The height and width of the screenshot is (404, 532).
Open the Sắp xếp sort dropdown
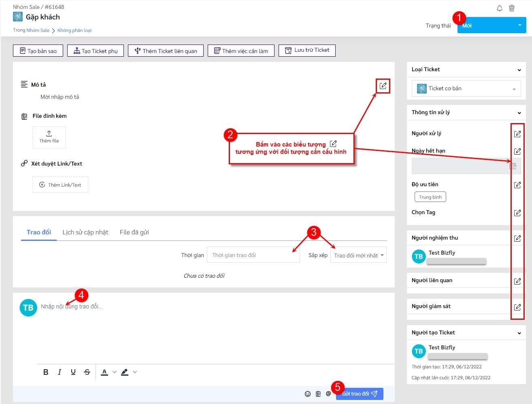click(359, 255)
